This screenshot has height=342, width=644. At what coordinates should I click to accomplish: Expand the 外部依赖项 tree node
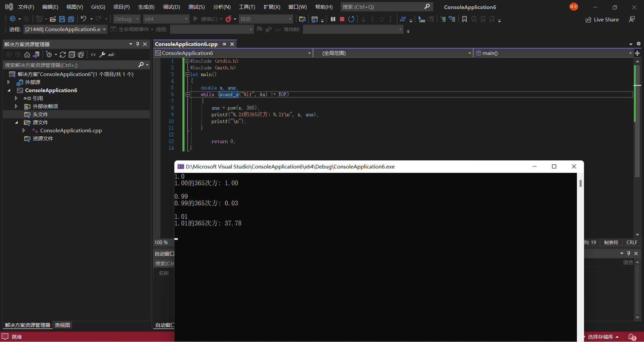coord(16,106)
